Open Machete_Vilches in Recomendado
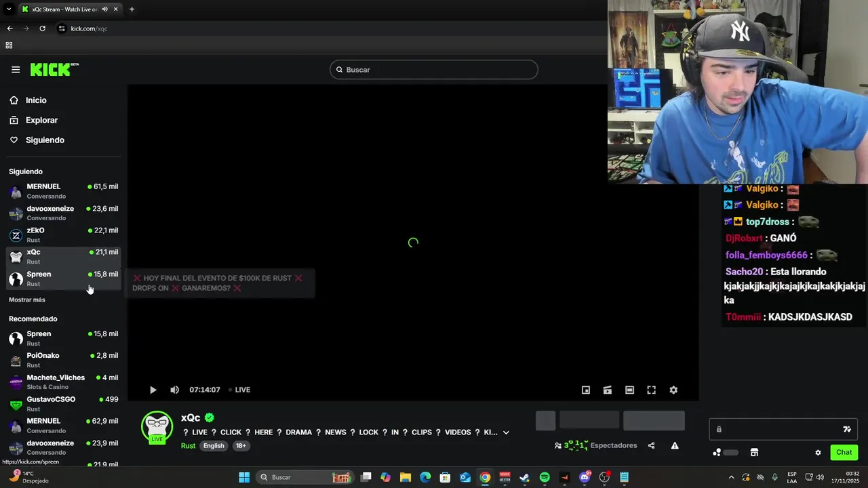The width and height of the screenshot is (868, 488). (64, 382)
